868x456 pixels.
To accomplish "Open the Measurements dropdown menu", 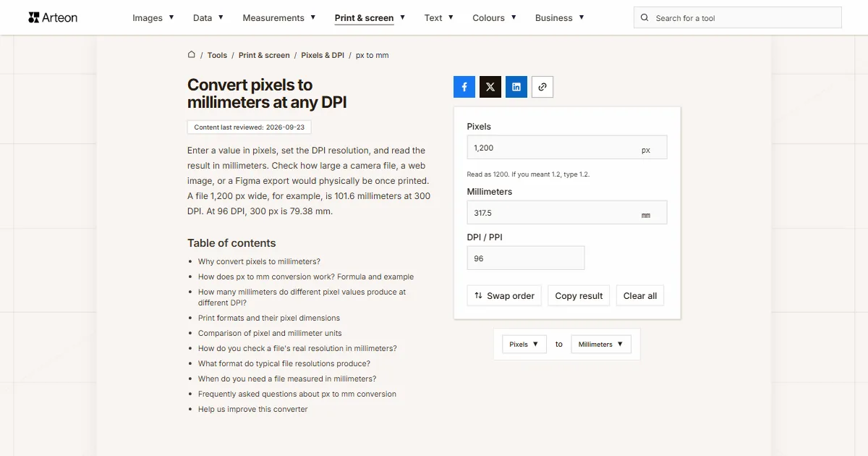I will 279,18.
